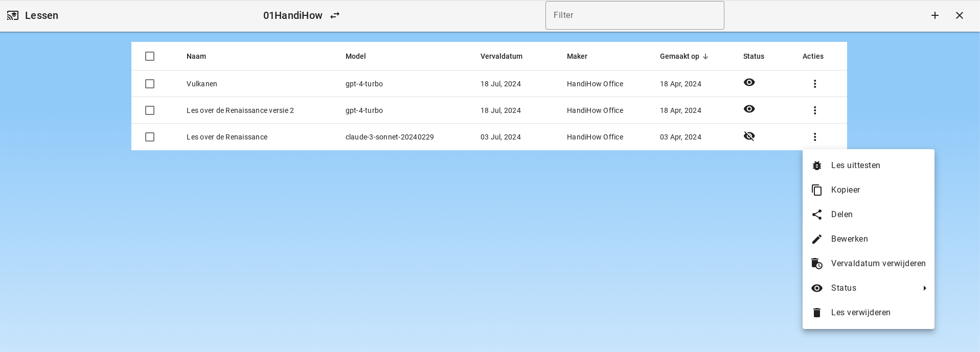Click the pencil icon beside Bewerken
This screenshot has height=352, width=980.
[817, 239]
